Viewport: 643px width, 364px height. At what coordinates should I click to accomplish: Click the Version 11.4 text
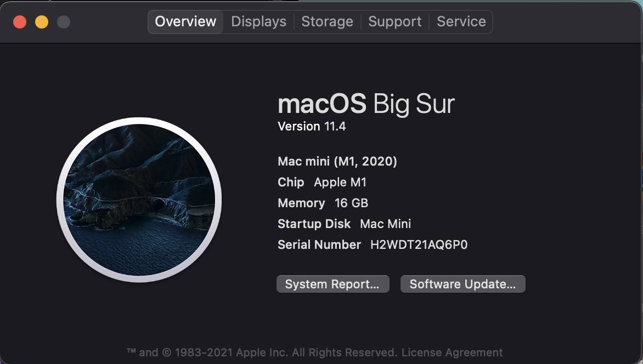coord(312,127)
